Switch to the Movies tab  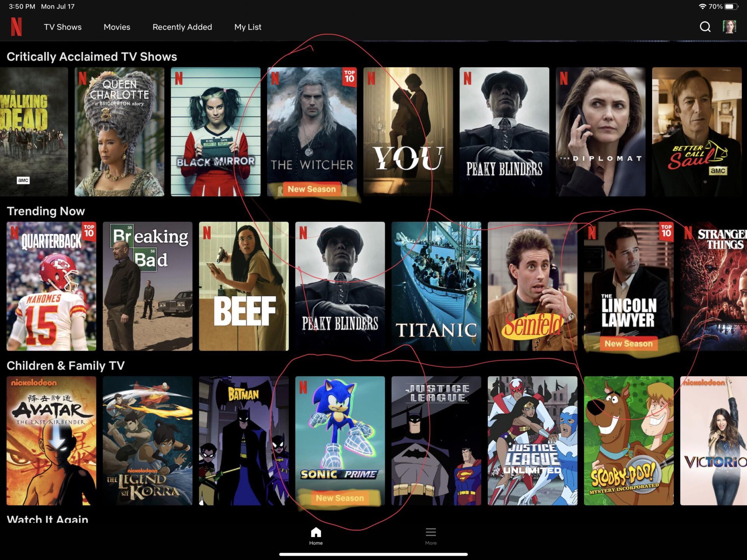click(x=117, y=27)
